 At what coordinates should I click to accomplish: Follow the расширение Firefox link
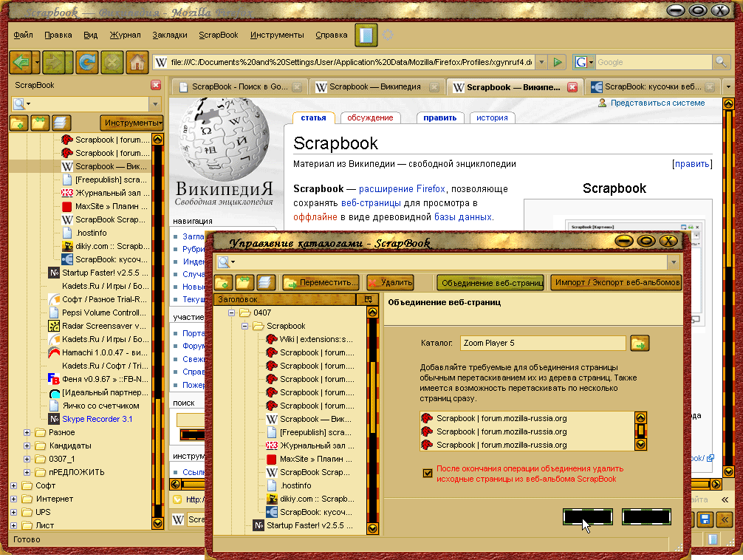[x=402, y=188]
